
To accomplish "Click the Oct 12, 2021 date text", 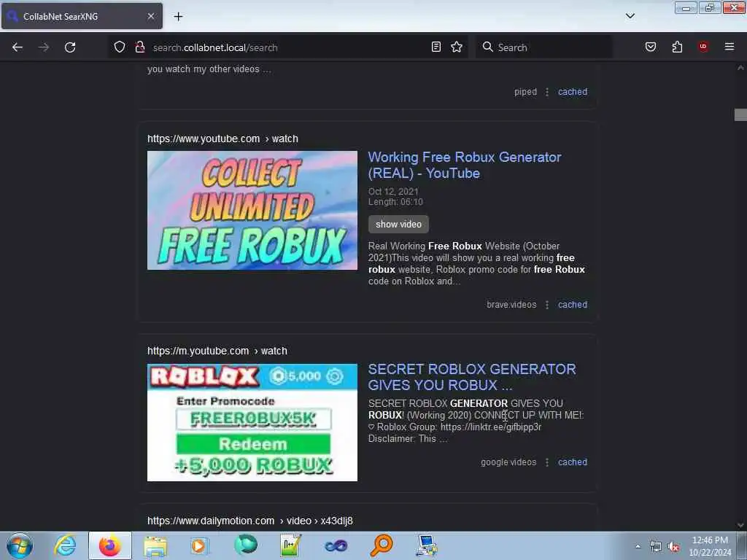I will coord(393,192).
